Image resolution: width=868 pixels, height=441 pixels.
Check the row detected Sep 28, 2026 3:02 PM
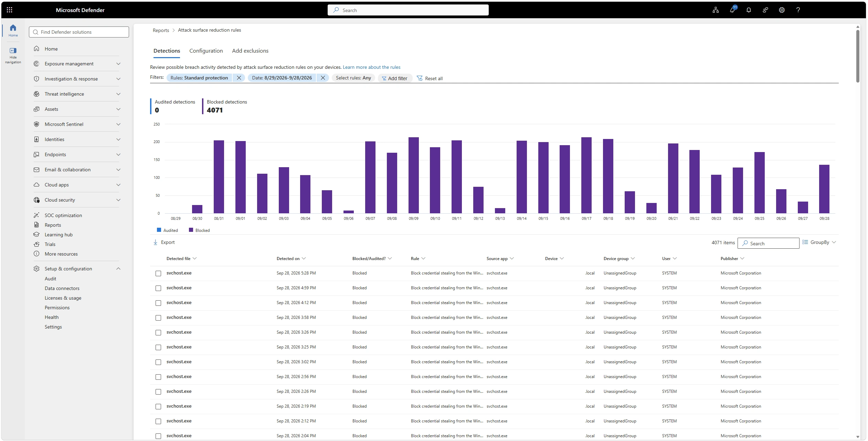[158, 362]
